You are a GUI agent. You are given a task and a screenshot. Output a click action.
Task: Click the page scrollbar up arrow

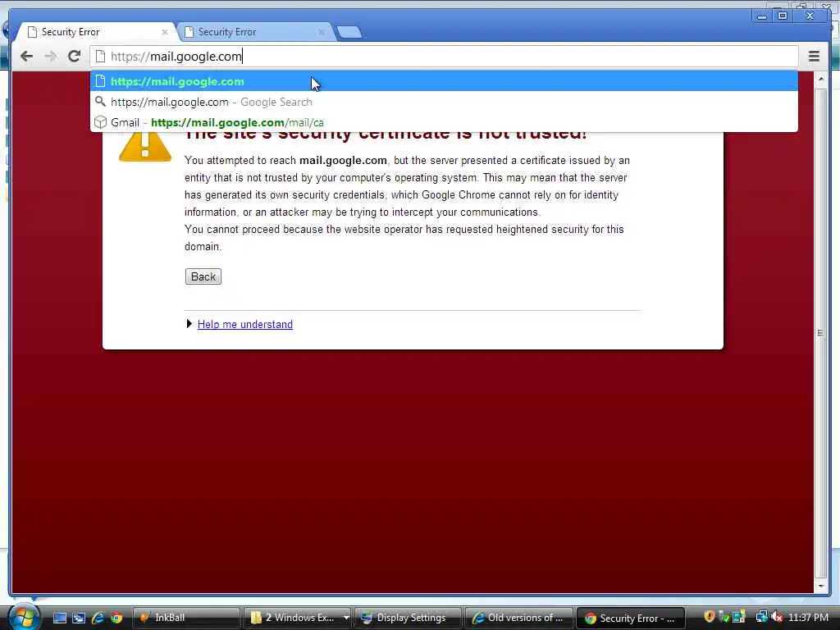tap(820, 80)
